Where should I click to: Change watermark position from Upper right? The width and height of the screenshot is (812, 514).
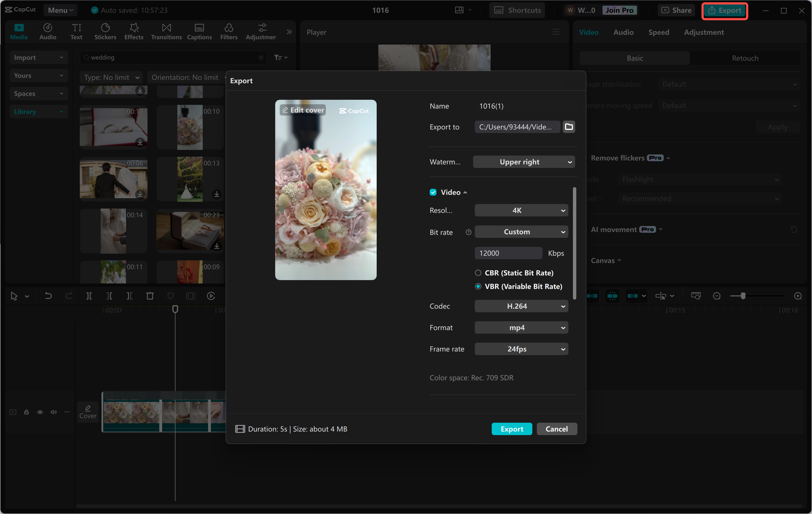[523, 162]
